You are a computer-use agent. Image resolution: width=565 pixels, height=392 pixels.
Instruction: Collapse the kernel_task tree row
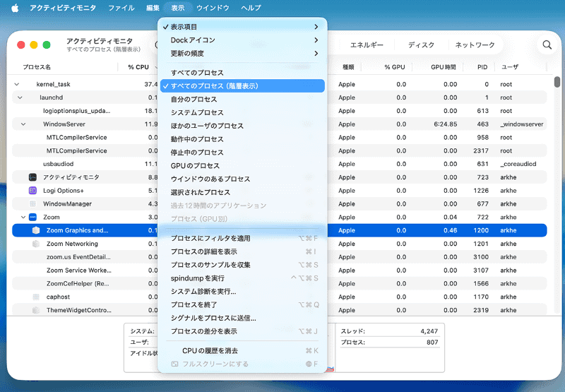pos(16,84)
